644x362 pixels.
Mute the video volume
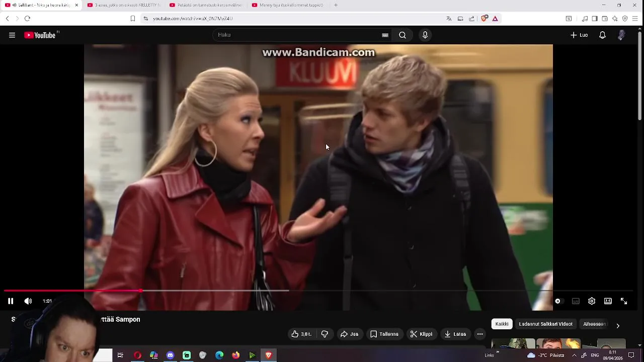[28, 301]
